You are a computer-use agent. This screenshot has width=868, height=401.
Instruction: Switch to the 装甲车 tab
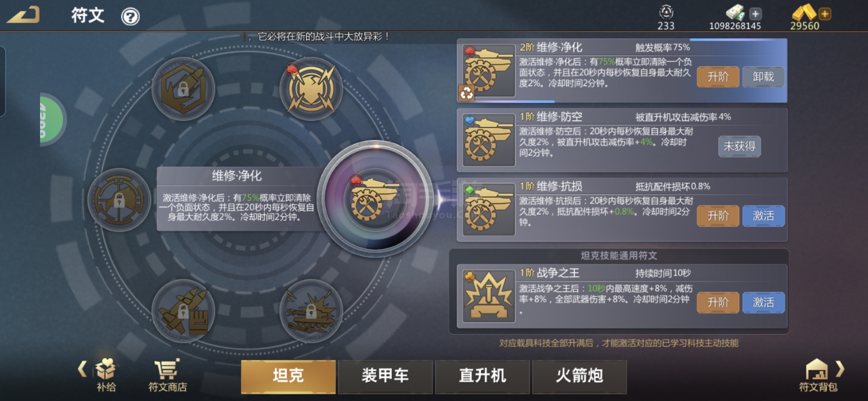tap(385, 376)
